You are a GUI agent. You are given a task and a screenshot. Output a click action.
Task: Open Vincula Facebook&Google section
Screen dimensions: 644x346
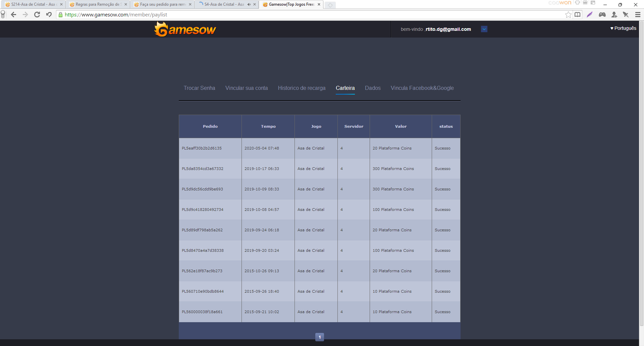(x=422, y=88)
